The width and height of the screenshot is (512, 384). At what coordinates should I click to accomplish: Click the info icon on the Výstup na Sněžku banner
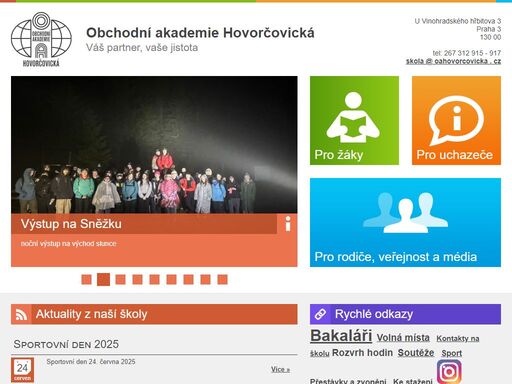click(288, 224)
